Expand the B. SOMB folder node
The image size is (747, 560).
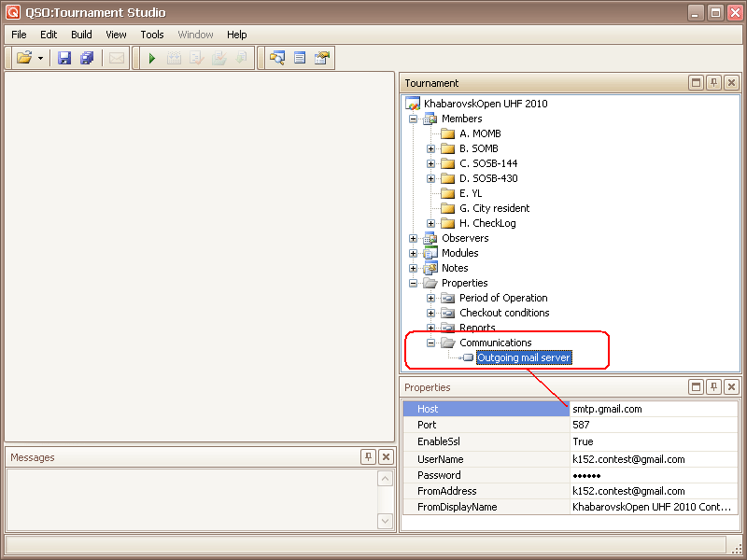coord(430,148)
